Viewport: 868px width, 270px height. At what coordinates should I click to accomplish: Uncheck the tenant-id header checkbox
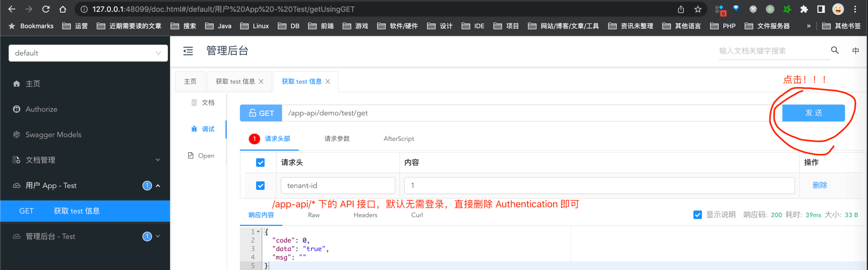coord(260,186)
